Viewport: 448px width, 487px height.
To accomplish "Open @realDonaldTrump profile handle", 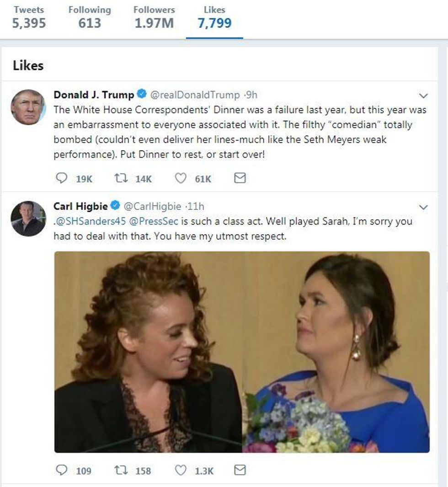I will 195,95.
